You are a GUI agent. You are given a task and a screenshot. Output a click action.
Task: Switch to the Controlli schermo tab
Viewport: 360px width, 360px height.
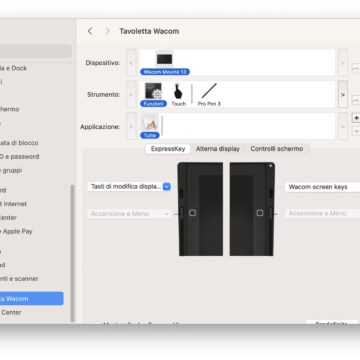(277, 149)
